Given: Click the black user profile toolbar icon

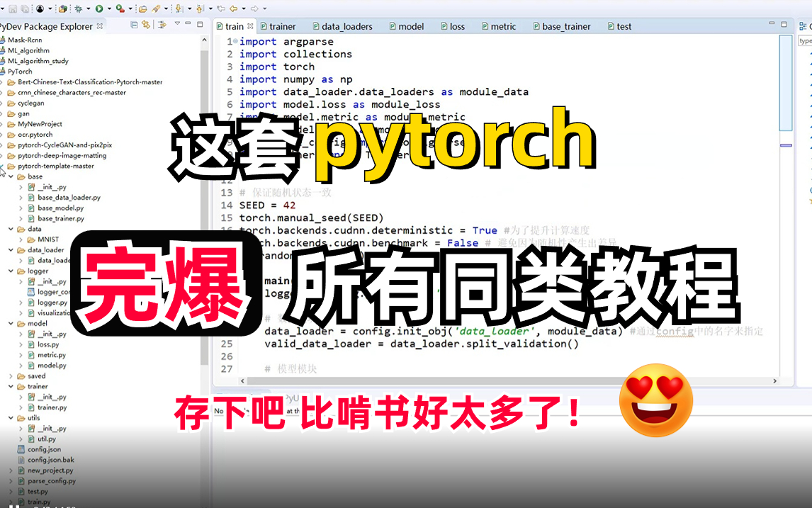Looking at the screenshot, I should (x=40, y=9).
